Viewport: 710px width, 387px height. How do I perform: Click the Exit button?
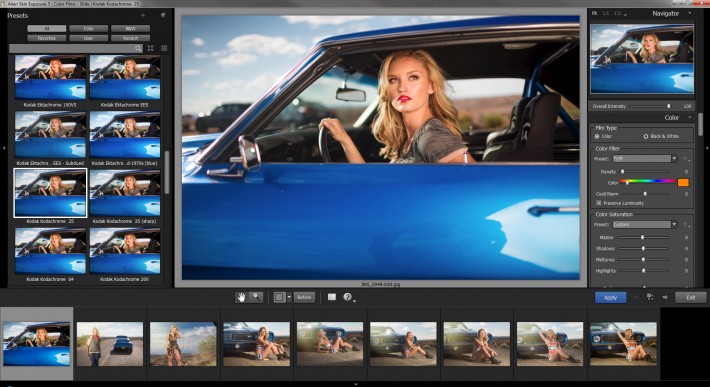(x=691, y=297)
